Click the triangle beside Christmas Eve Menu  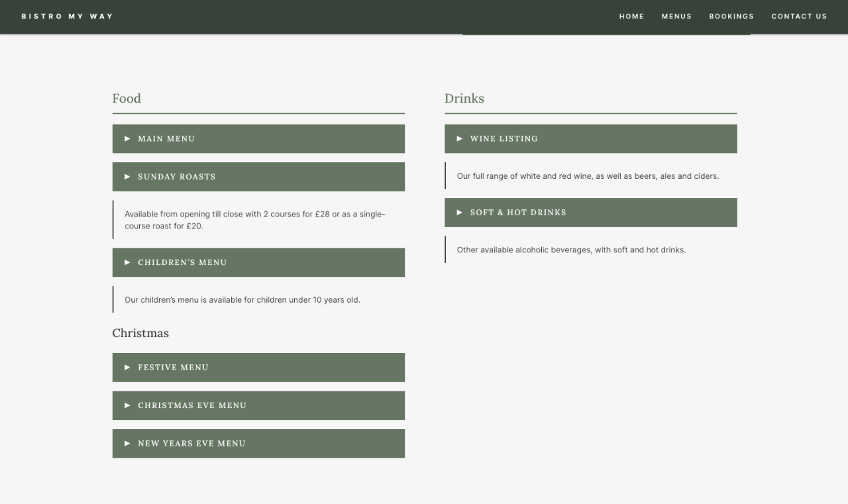click(x=127, y=405)
